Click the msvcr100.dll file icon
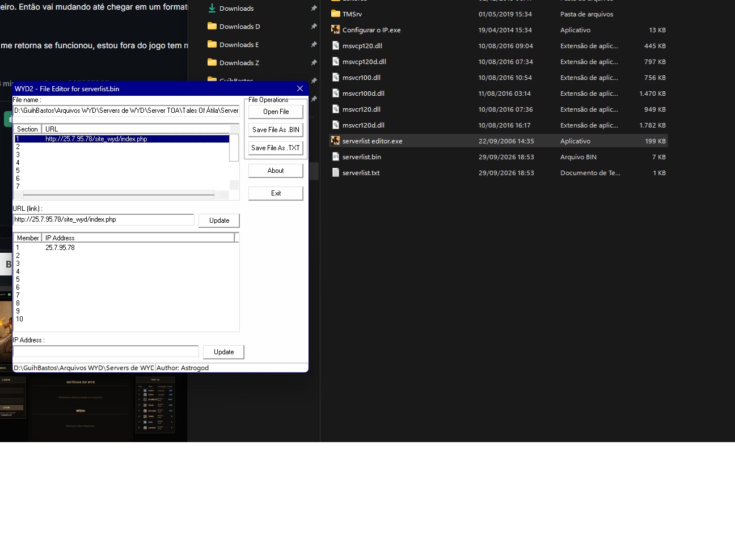 336,77
